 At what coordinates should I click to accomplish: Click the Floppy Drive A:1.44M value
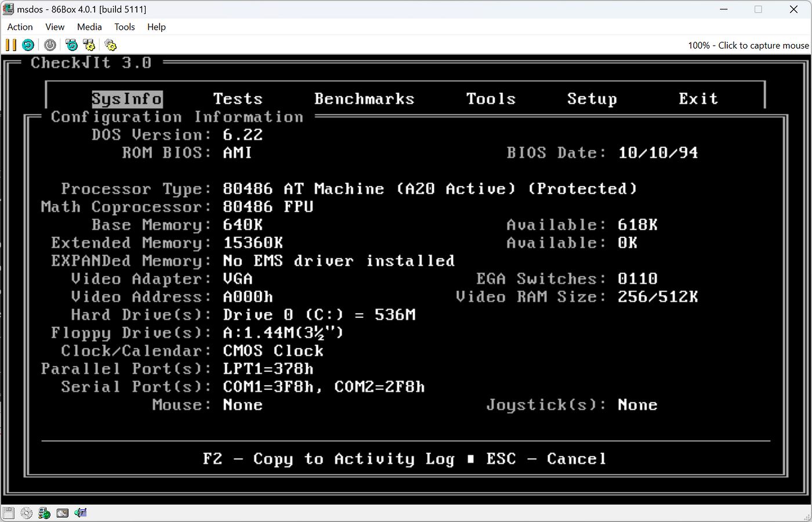click(x=283, y=332)
